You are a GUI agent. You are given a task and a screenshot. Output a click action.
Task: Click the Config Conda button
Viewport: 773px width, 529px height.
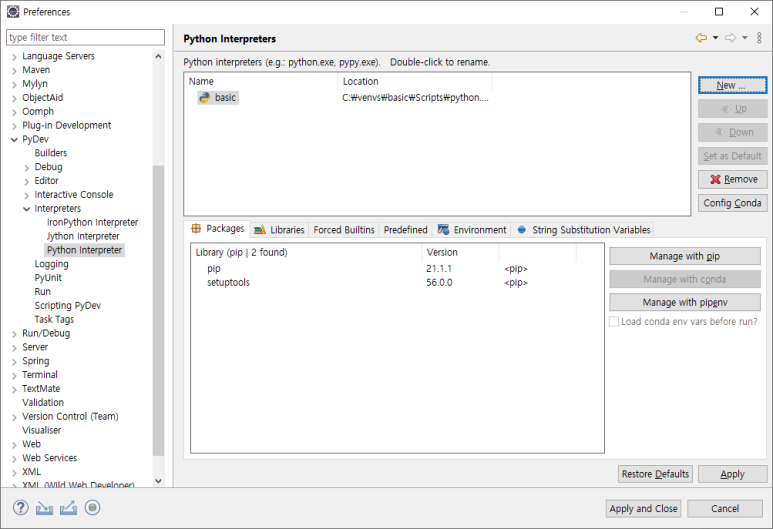[x=733, y=203]
